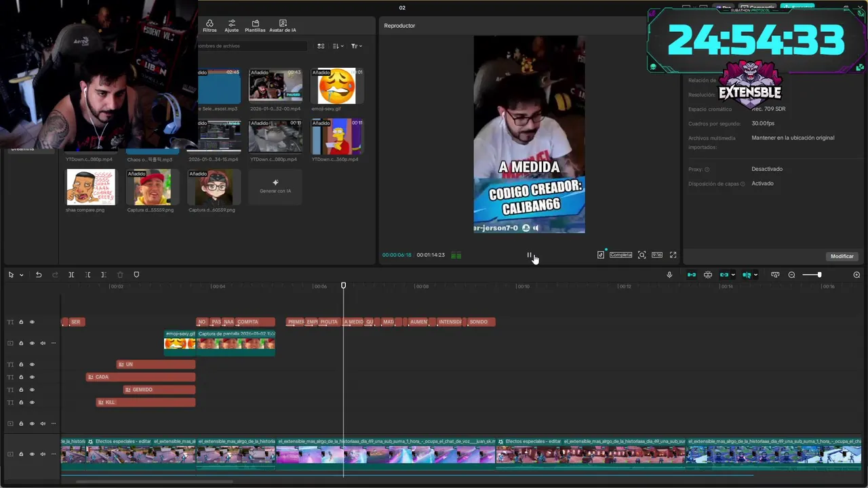Toggle clip linkage in timeline toolbar

724,274
